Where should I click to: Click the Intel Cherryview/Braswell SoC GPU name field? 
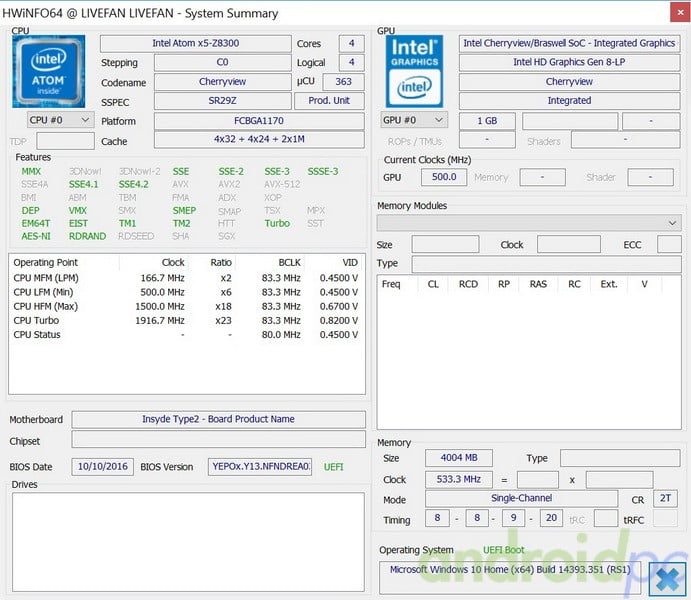tap(569, 43)
